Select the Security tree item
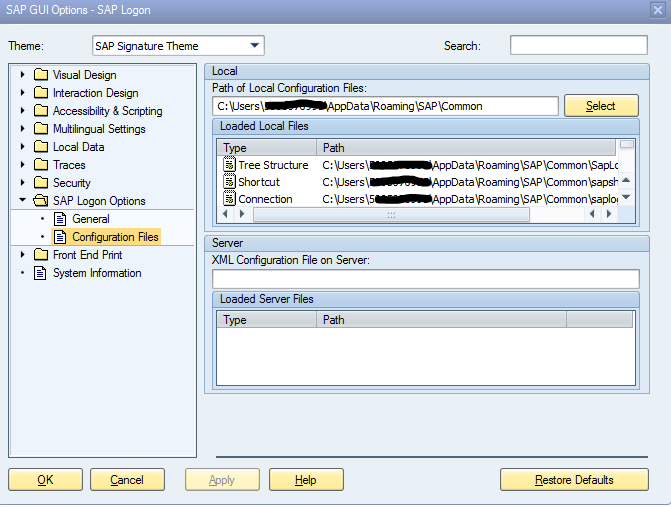Screen dimensions: 671x507 click(71, 183)
